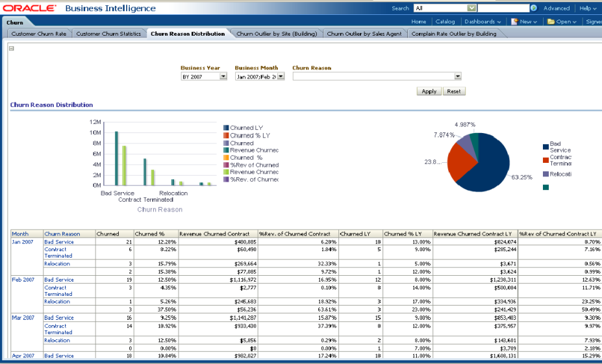Switch to Customer Churn Rate tab
The image size is (602, 364).
(x=39, y=34)
